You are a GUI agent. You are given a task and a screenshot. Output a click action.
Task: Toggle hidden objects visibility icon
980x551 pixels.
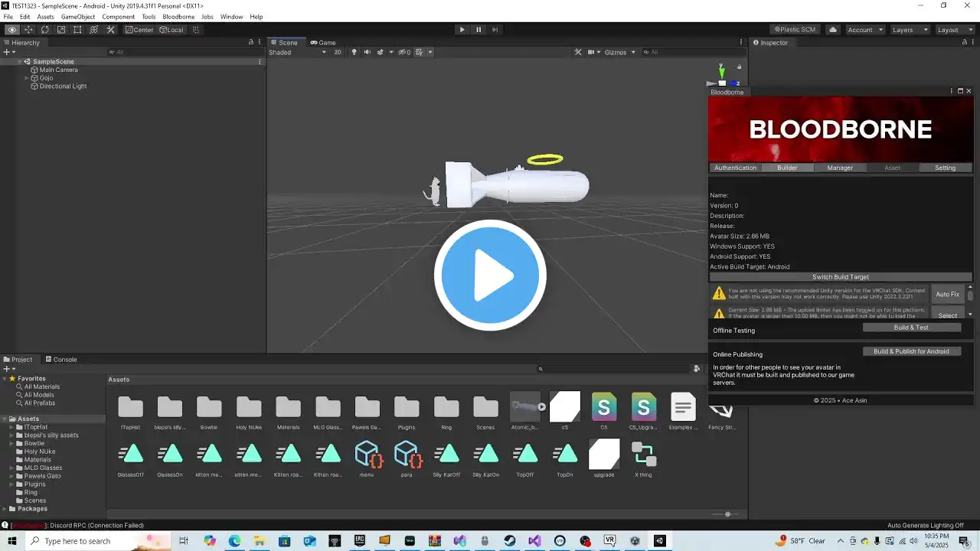[404, 52]
